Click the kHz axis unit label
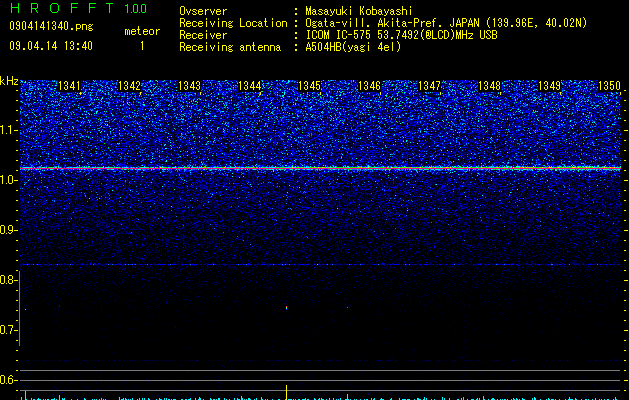 (x=9, y=81)
